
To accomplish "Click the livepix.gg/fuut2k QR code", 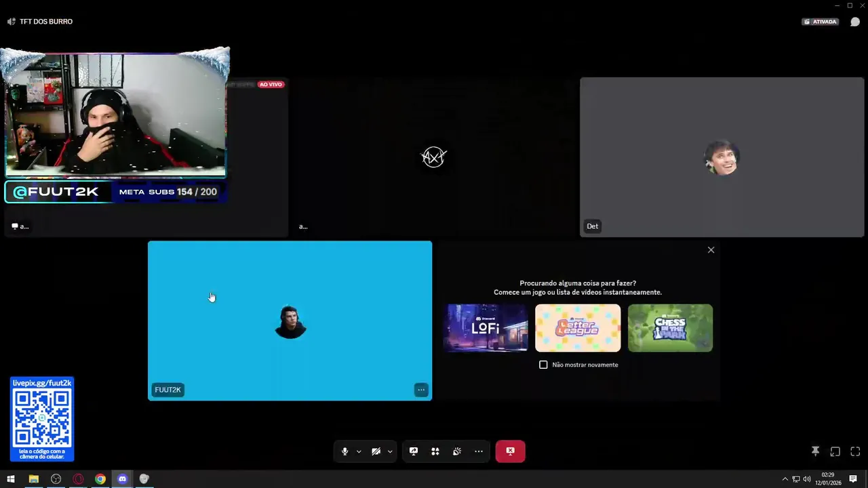I will [x=42, y=418].
